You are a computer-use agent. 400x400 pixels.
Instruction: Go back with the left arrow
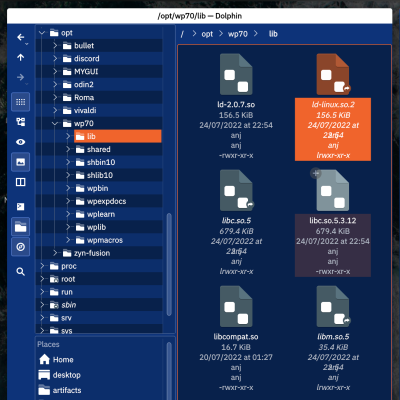[x=20, y=37]
